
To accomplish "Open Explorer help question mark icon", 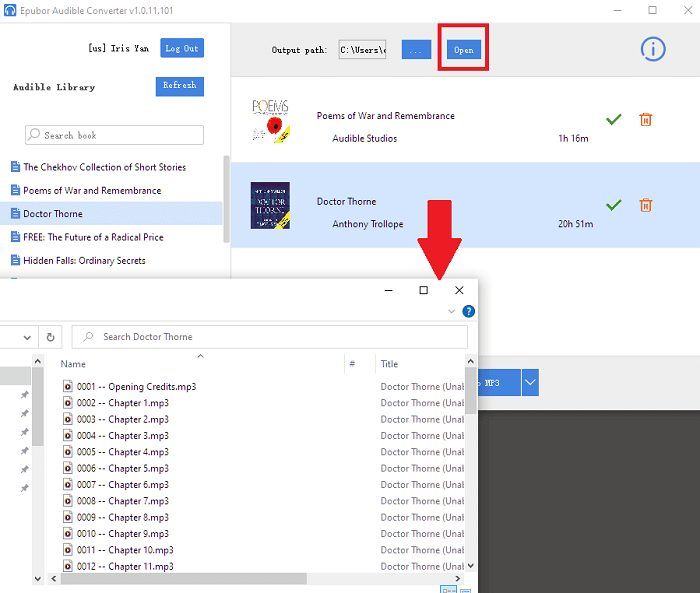I will click(468, 311).
